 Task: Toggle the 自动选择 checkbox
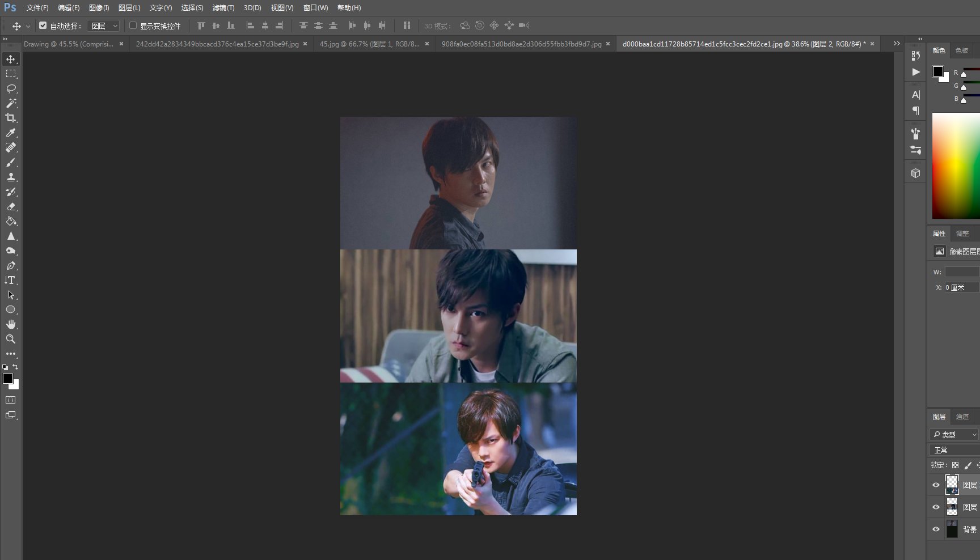click(x=43, y=26)
